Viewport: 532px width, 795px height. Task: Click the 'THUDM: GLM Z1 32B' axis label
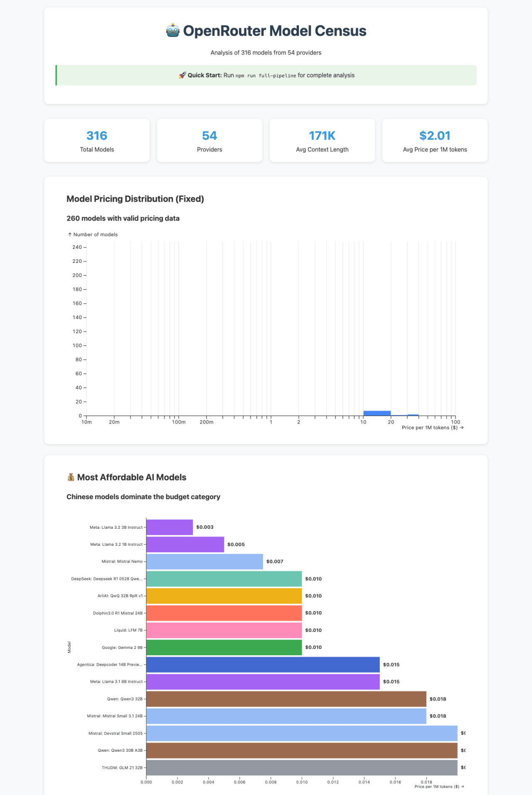[x=122, y=768]
